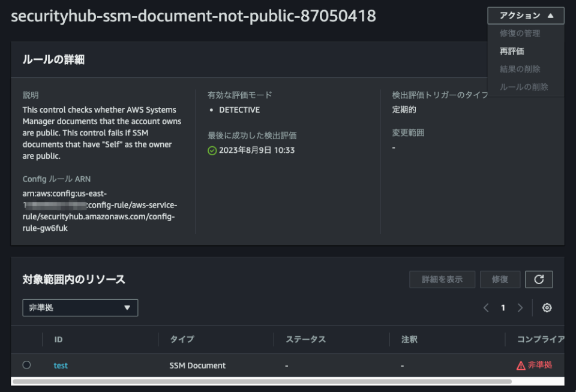Open the test resource link
576x392 pixels.
coord(60,365)
